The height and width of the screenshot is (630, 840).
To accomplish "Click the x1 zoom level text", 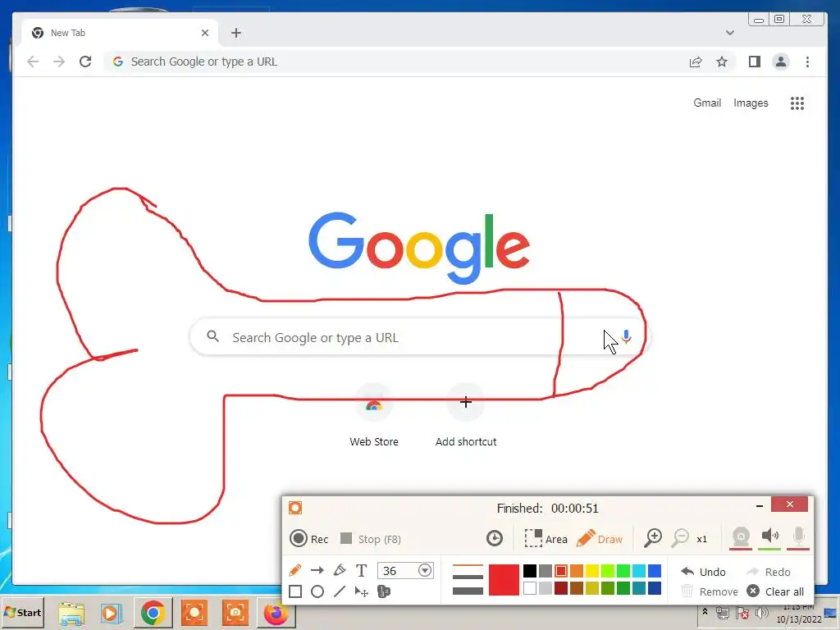I will [702, 539].
